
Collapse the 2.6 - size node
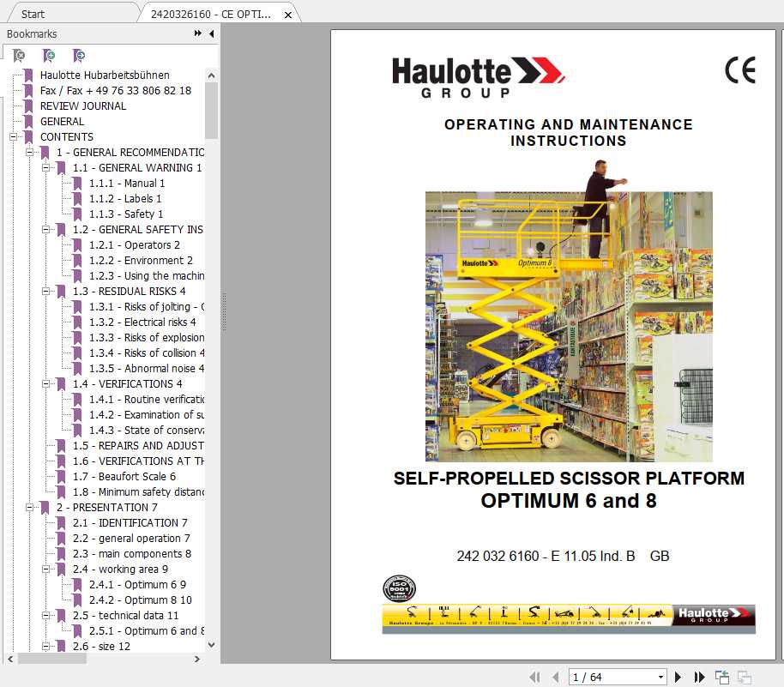[x=46, y=646]
